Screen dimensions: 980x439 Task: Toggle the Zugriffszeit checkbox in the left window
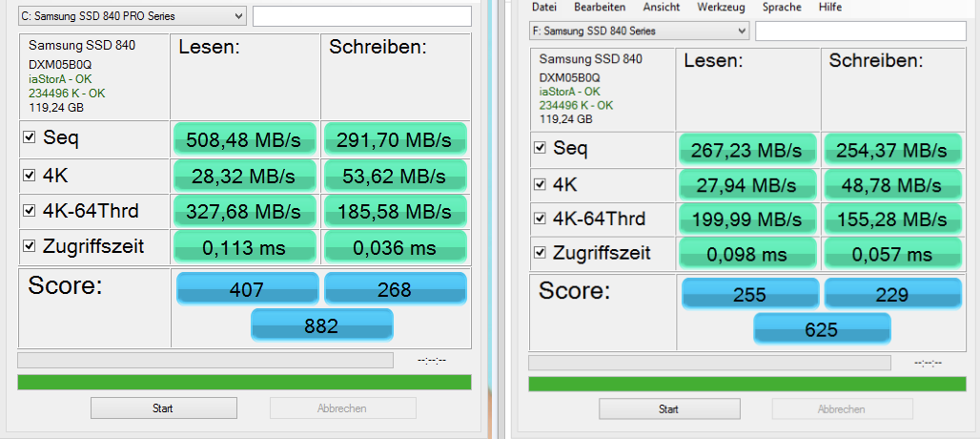coord(29,246)
